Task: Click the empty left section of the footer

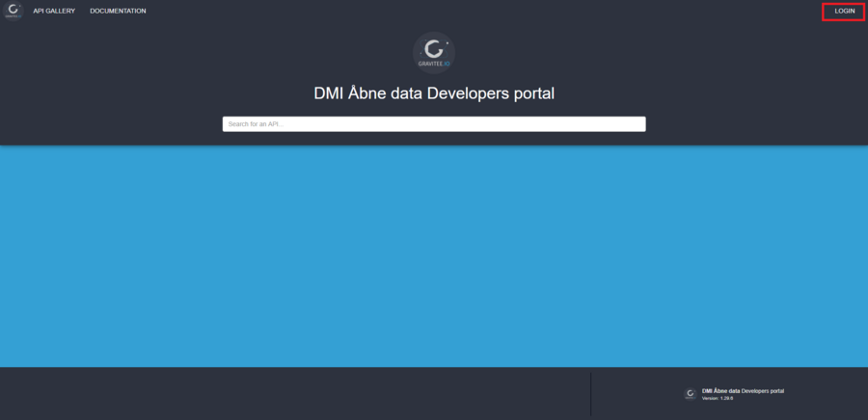Action: [289, 393]
